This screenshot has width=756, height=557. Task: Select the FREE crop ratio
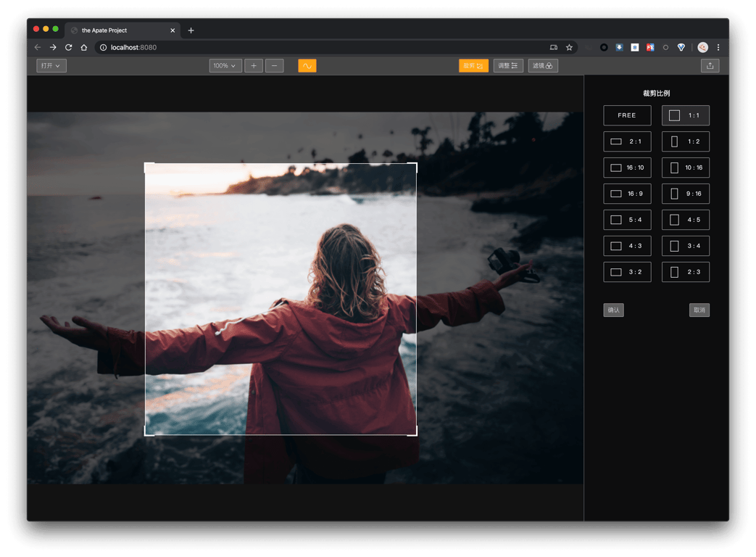pyautogui.click(x=627, y=115)
